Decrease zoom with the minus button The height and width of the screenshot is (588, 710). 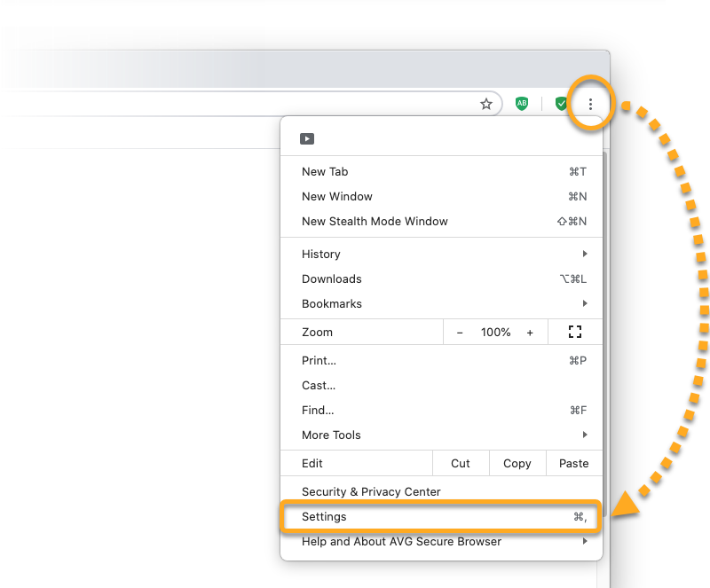coord(460,332)
